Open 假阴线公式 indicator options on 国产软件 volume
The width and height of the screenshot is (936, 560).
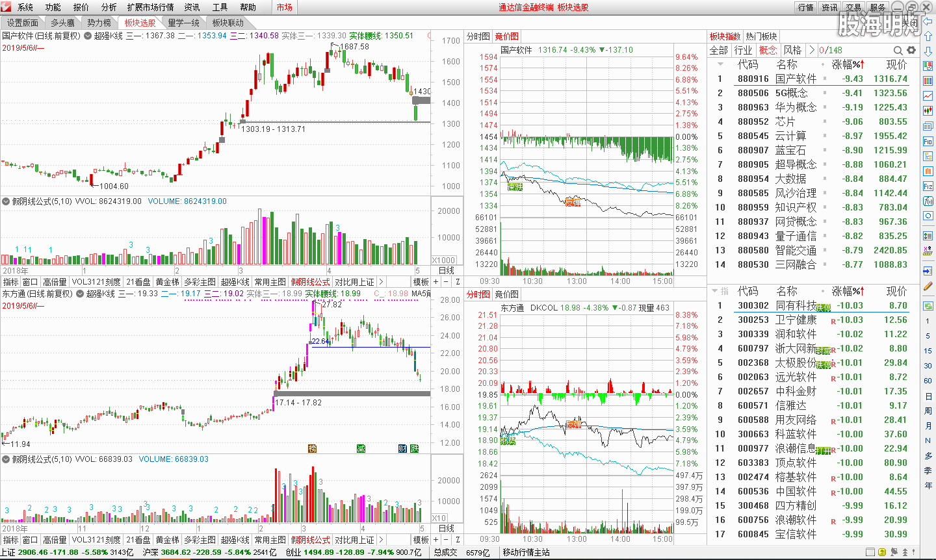pos(6,201)
